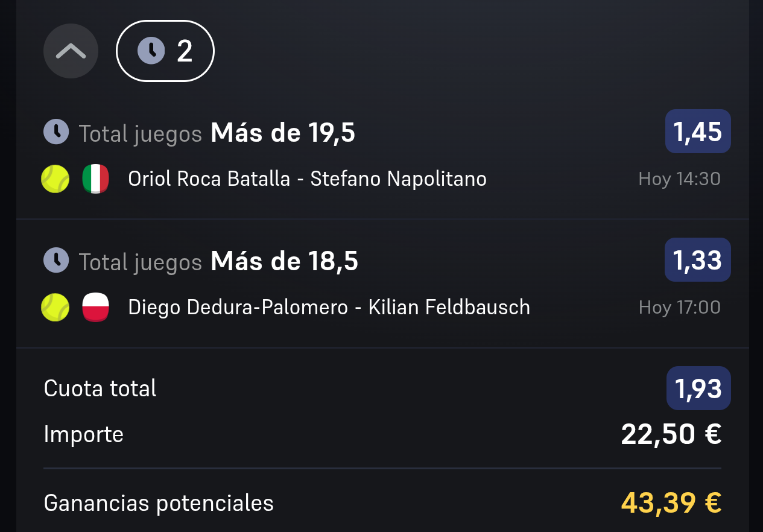Click Total juegos Más de 19,5 selection
Image resolution: width=763 pixels, height=532 pixels.
click(217, 133)
